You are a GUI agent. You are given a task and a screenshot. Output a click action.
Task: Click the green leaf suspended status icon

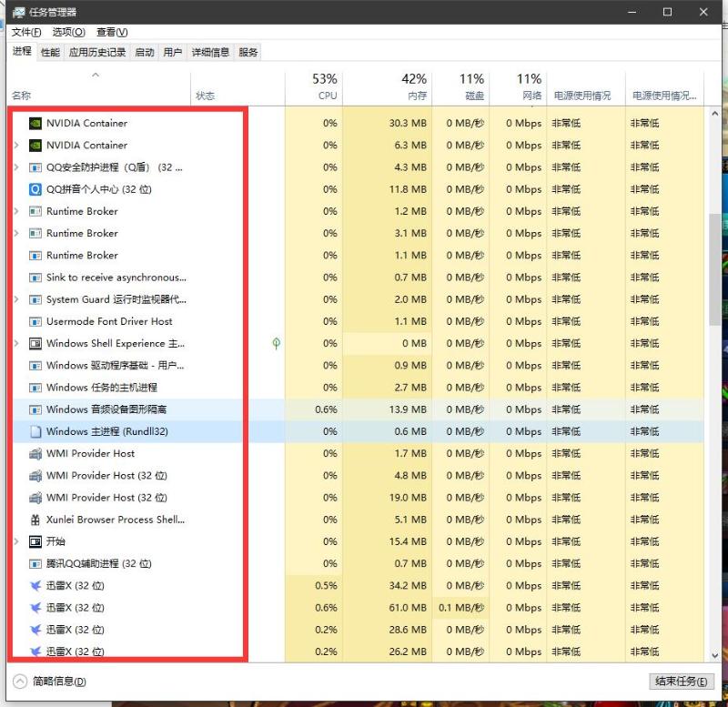277,344
